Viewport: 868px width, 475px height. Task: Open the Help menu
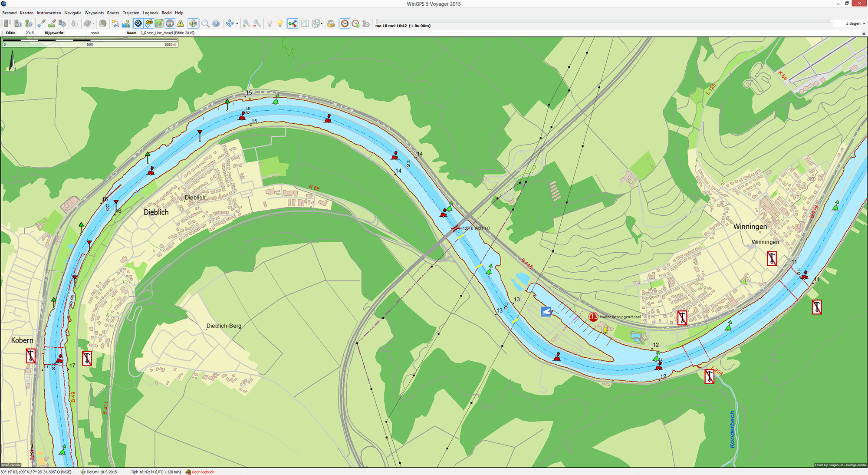click(179, 13)
